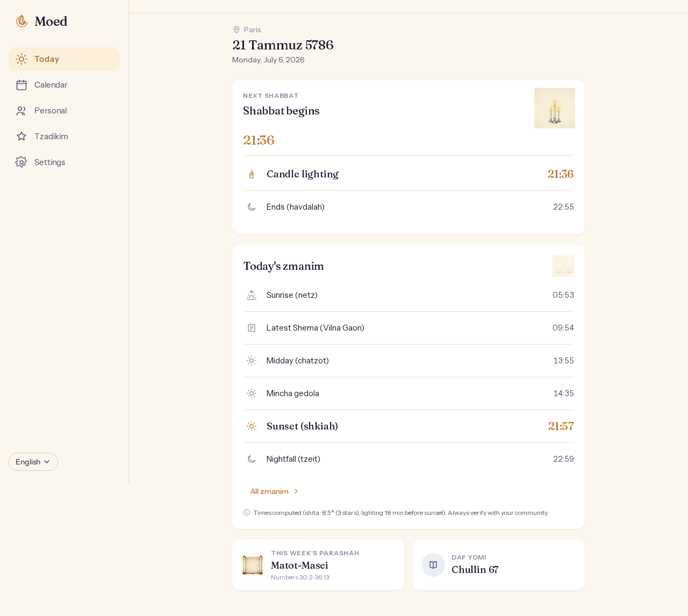The width and height of the screenshot is (688, 616).
Task: Click the Shabbat candles thumbnail image
Action: pos(555,108)
